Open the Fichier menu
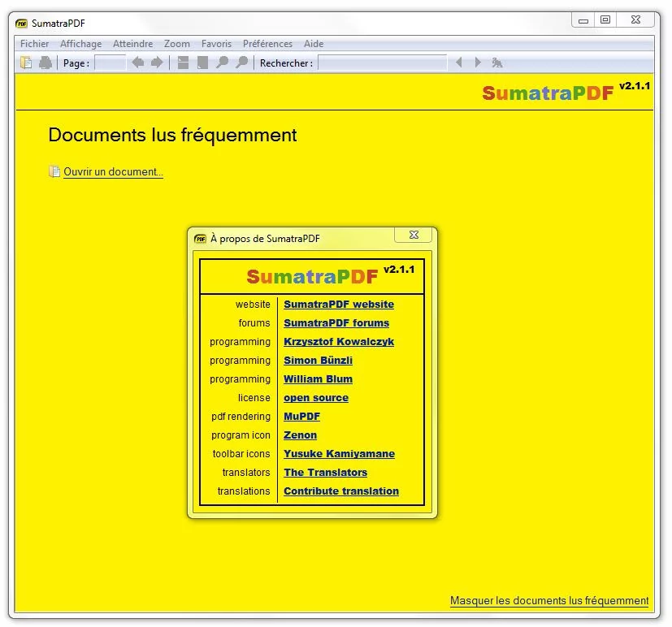672x627 pixels. 34,44
